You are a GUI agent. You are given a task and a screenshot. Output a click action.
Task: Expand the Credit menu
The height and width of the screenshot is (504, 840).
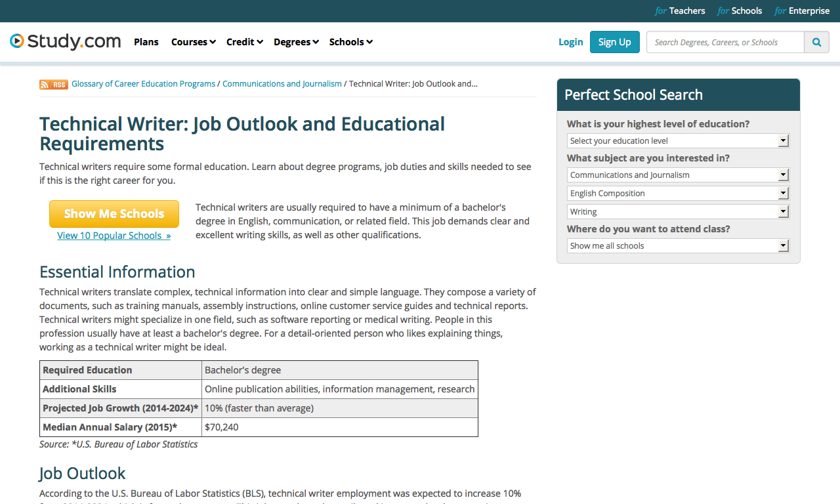click(x=244, y=42)
